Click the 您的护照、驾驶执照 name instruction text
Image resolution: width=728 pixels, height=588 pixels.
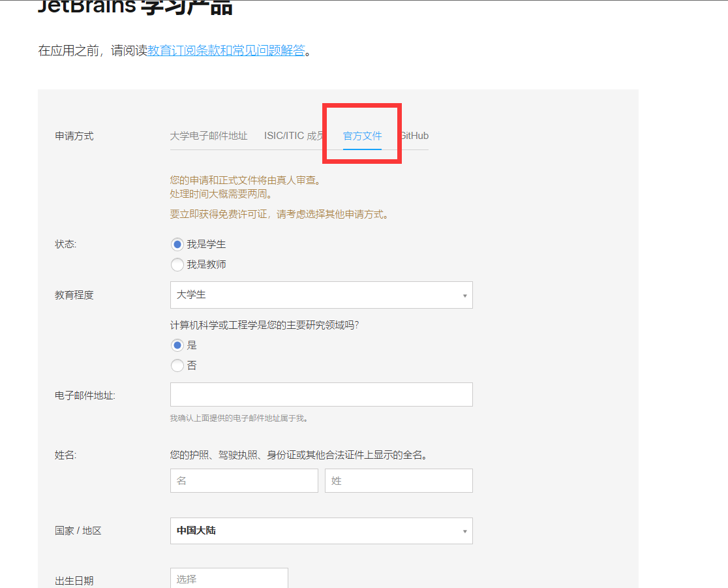299,455
